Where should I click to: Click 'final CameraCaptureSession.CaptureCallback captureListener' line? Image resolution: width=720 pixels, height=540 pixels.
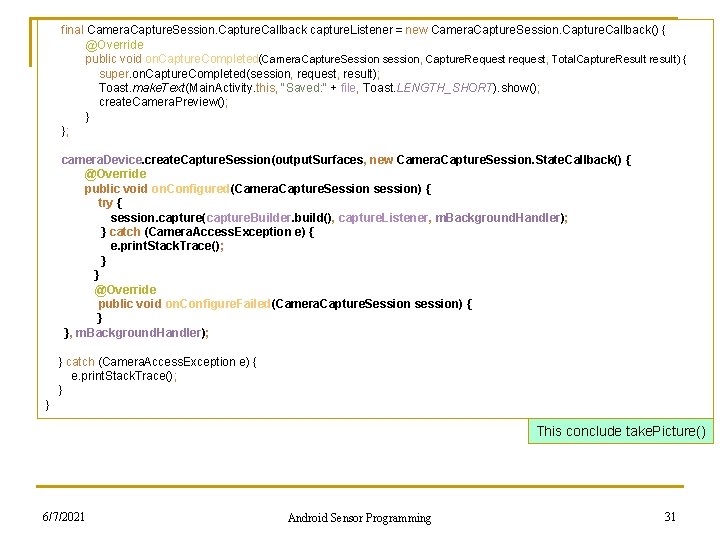click(x=363, y=30)
